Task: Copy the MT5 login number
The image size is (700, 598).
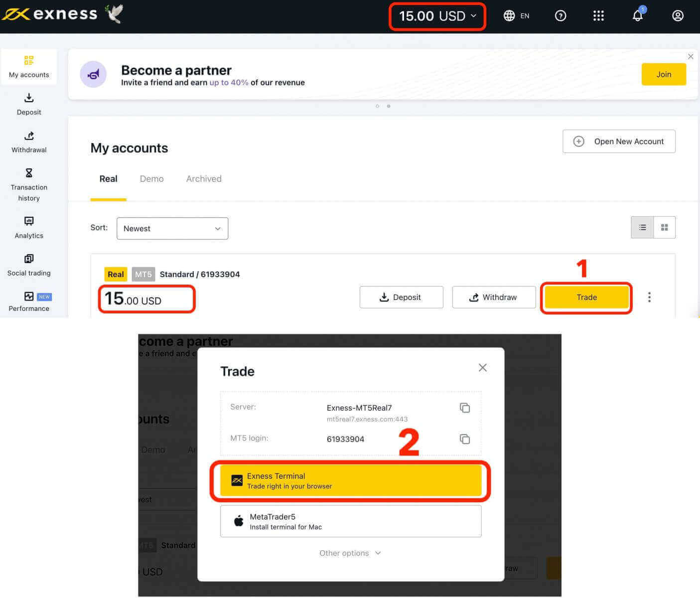Action: [x=464, y=439]
